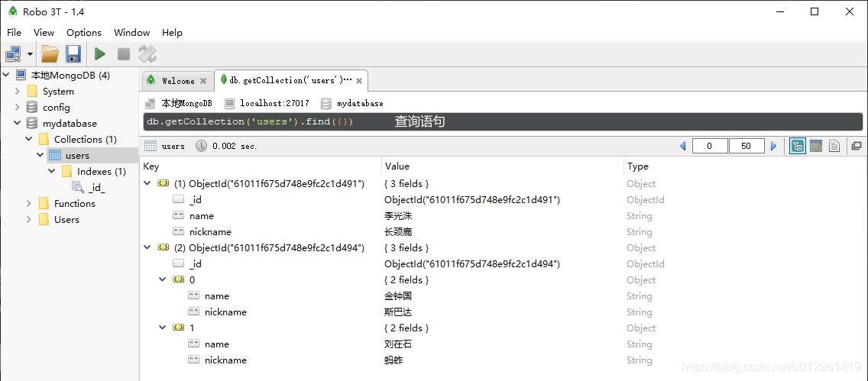The width and height of the screenshot is (868, 381).
Task: Collapse the Indexes (1) folder
Action: [51, 172]
